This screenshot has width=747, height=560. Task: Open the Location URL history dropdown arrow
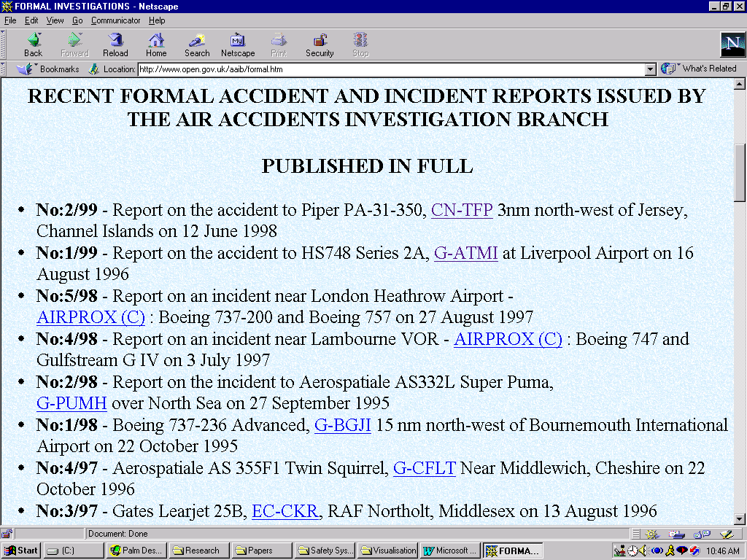651,69
